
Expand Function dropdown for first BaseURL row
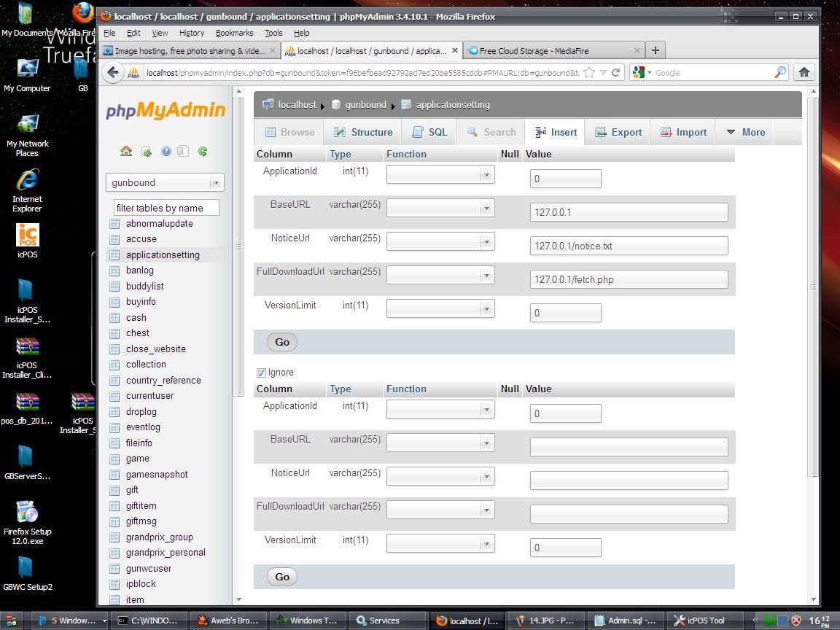point(440,209)
